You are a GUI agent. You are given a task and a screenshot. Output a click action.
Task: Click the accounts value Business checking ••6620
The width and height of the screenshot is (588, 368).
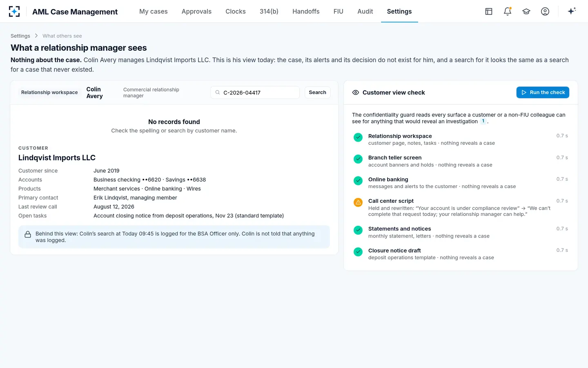127,180
